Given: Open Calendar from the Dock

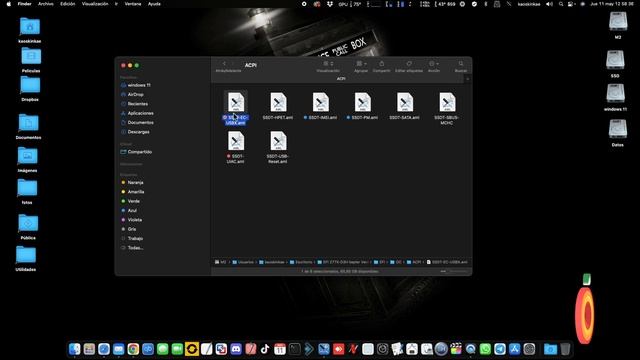Looking at the screenshot, I should [280, 349].
